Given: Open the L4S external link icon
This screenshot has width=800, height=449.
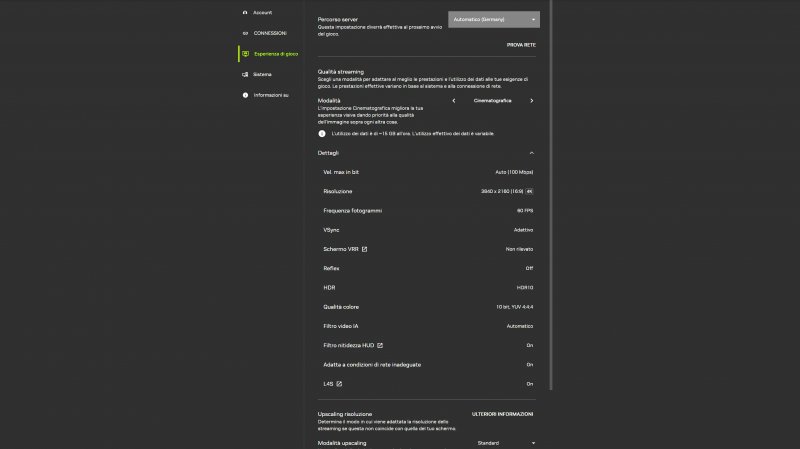Looking at the screenshot, I should click(339, 383).
